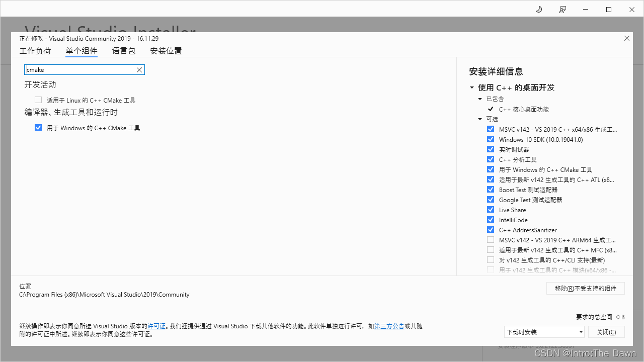Maximize the Visual Studio Installer window
The width and height of the screenshot is (644, 362).
pyautogui.click(x=609, y=9)
